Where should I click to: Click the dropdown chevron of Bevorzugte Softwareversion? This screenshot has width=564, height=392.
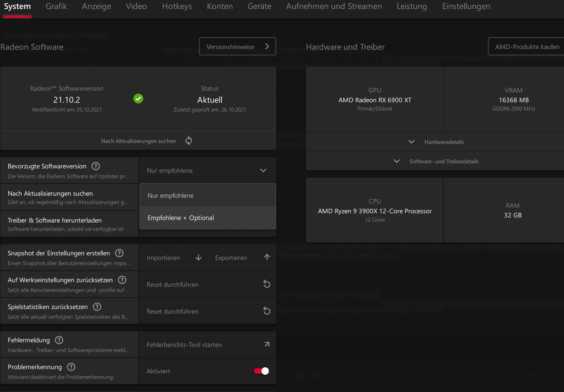(263, 171)
